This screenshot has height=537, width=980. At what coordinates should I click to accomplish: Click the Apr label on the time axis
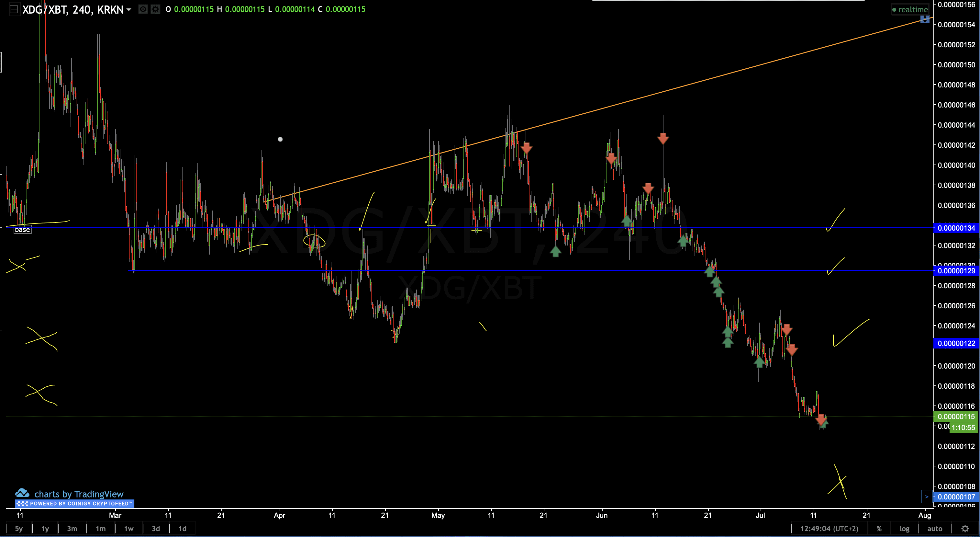tap(279, 515)
